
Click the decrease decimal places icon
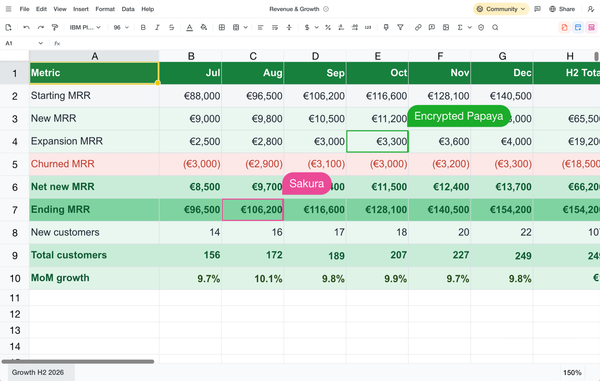pos(341,27)
